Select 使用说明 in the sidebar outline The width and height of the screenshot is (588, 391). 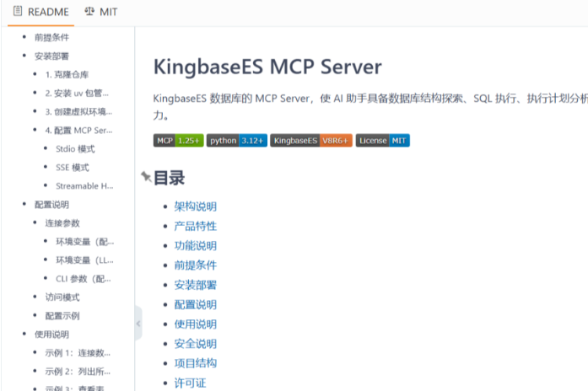51,335
